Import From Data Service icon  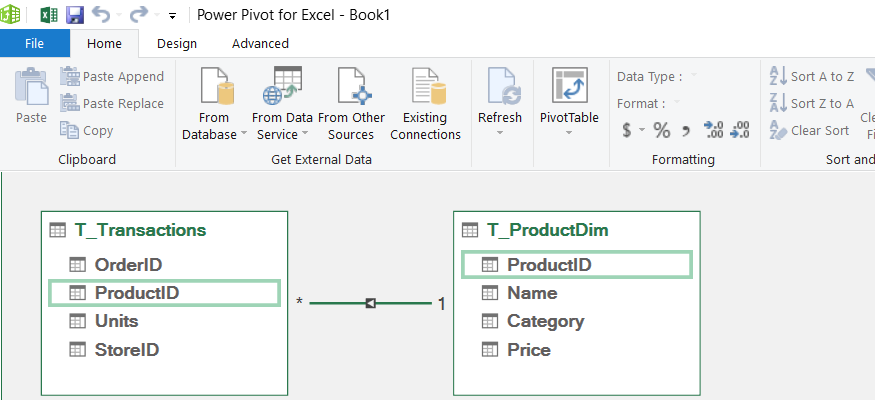point(282,85)
